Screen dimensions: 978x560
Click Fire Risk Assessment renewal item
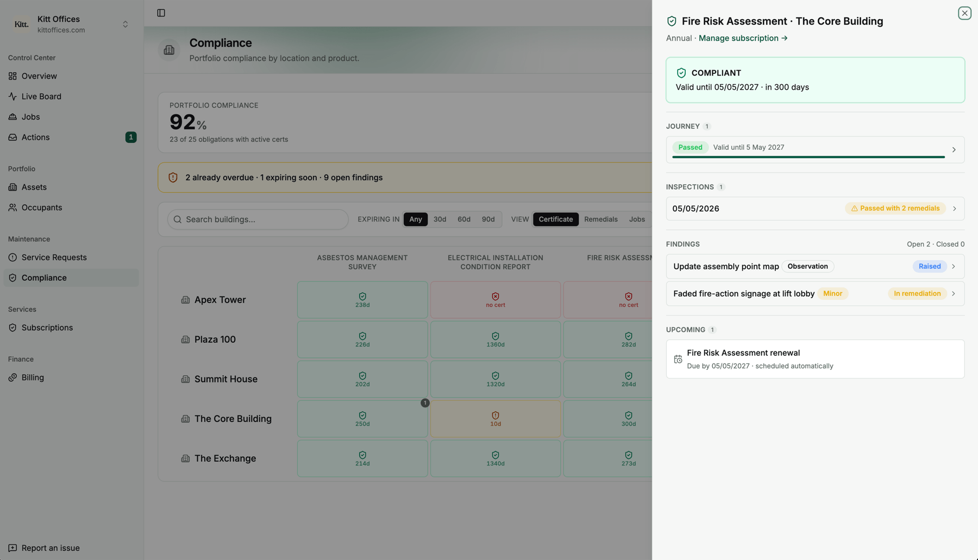815,359
